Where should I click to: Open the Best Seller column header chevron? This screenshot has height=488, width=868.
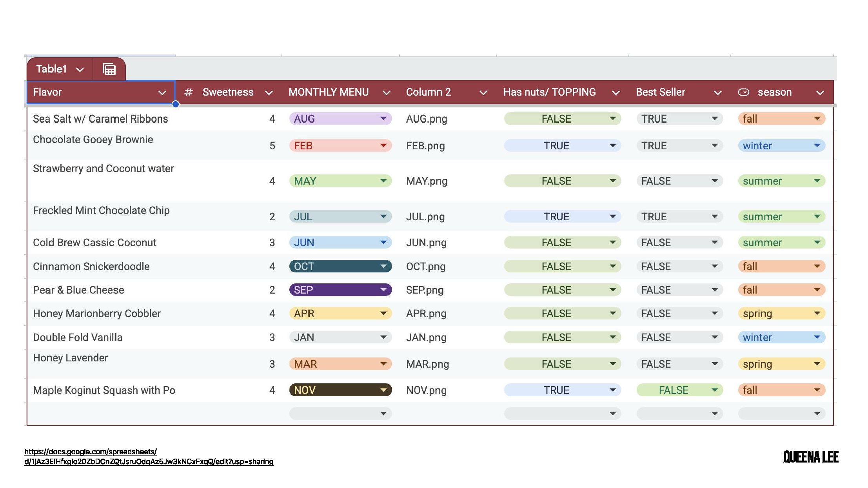tap(717, 93)
